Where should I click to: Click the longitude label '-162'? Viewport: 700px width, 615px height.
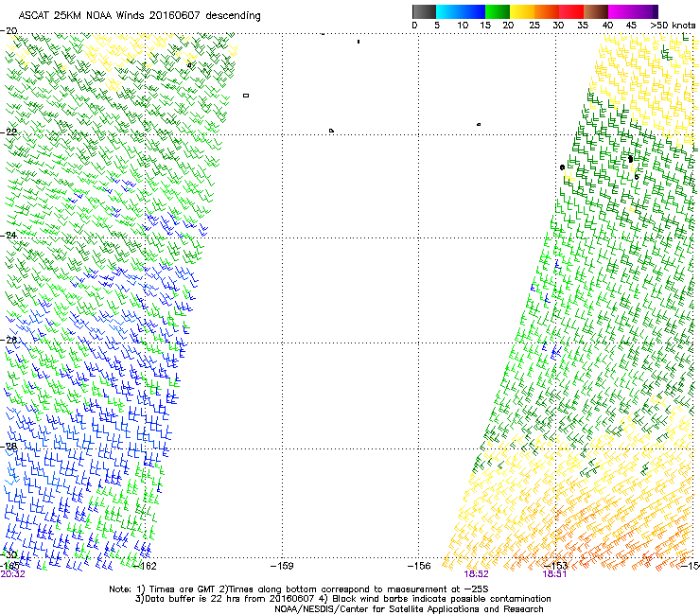pos(146,566)
